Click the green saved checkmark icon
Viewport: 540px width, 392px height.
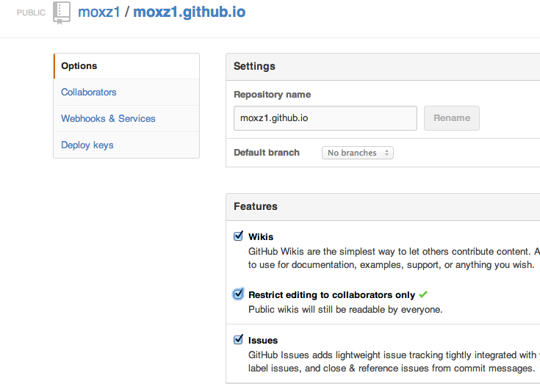(x=423, y=294)
